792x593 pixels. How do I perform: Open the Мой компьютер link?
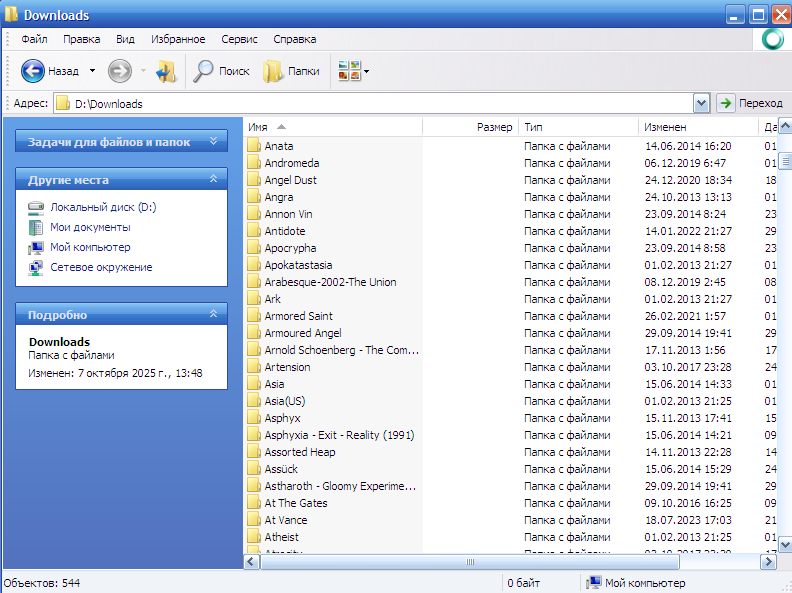[x=90, y=248]
